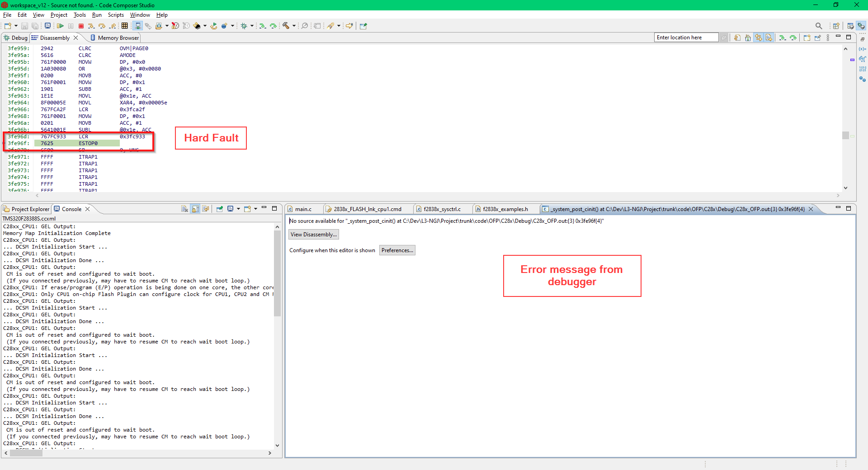This screenshot has width=868, height=470.
Task: Open the Scripts menu
Action: click(x=116, y=15)
